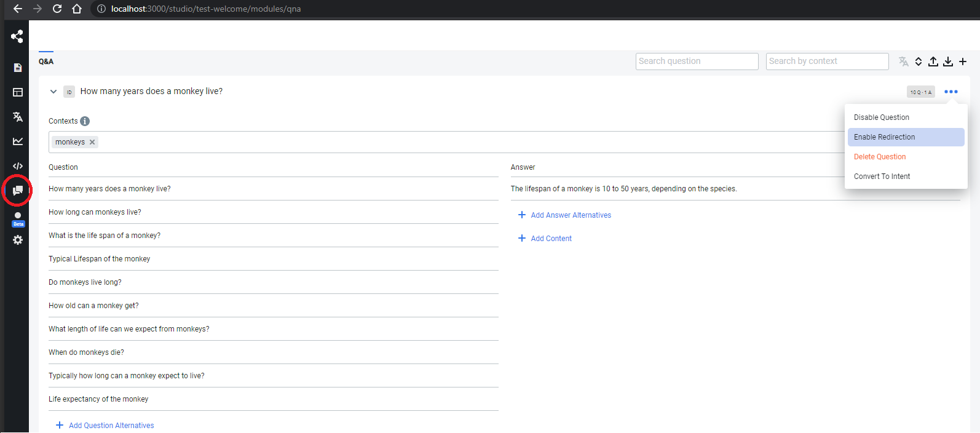
Task: Open the Analytics chart icon in the sidebar
Action: (x=18, y=141)
